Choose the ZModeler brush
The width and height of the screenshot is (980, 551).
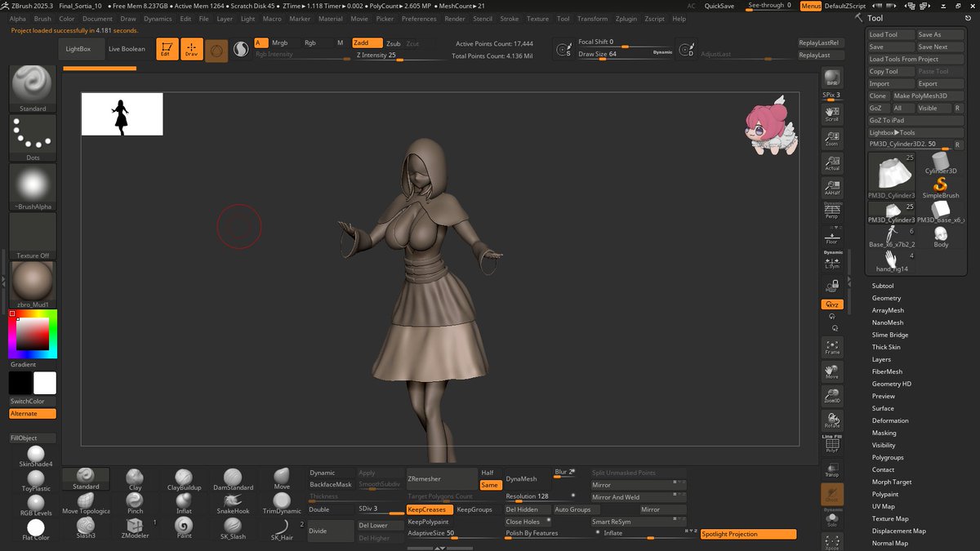pyautogui.click(x=135, y=527)
